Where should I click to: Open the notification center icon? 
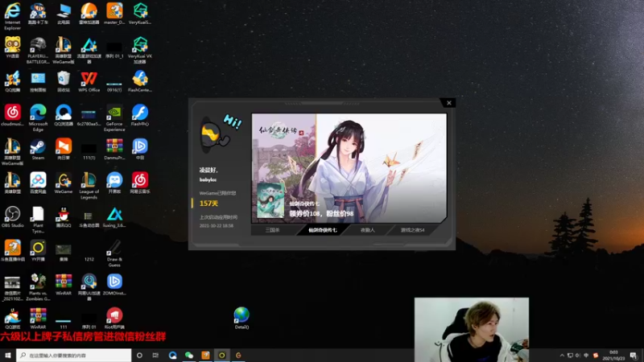pyautogui.click(x=634, y=356)
